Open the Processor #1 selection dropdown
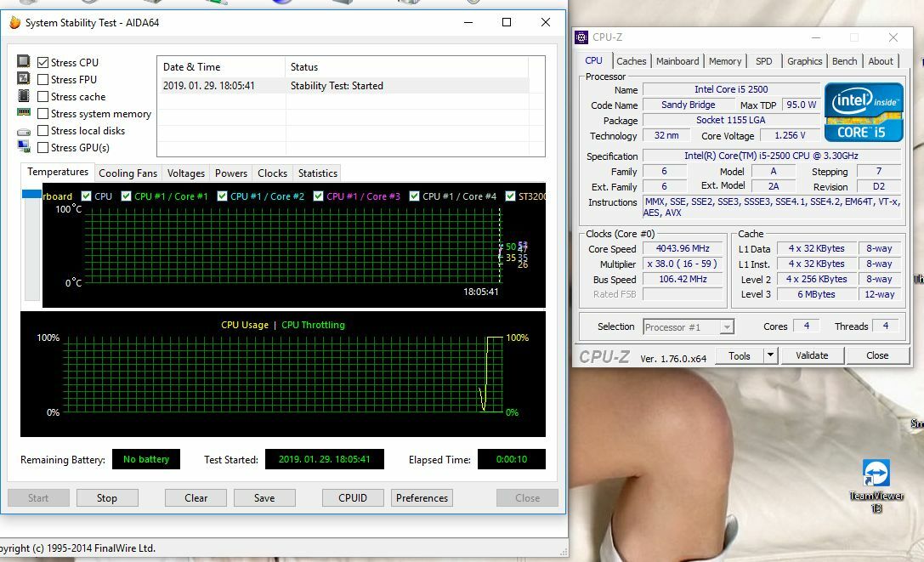The height and width of the screenshot is (562, 924). (x=689, y=326)
